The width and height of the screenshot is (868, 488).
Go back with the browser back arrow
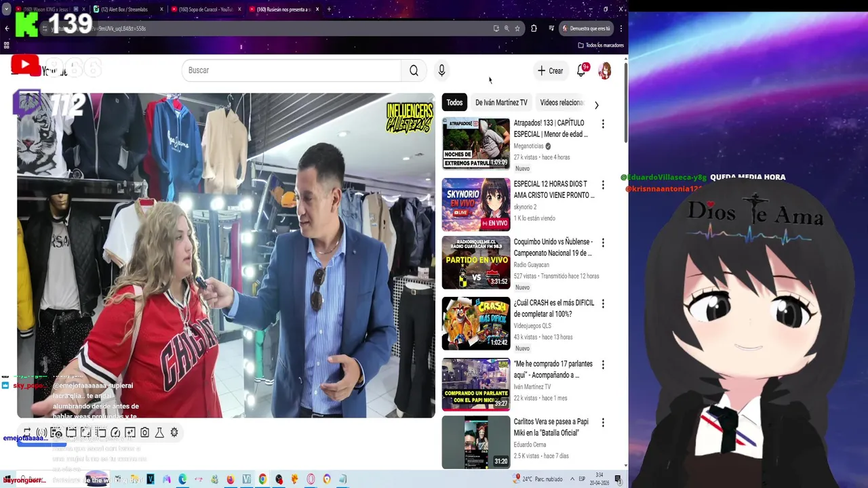(x=7, y=28)
